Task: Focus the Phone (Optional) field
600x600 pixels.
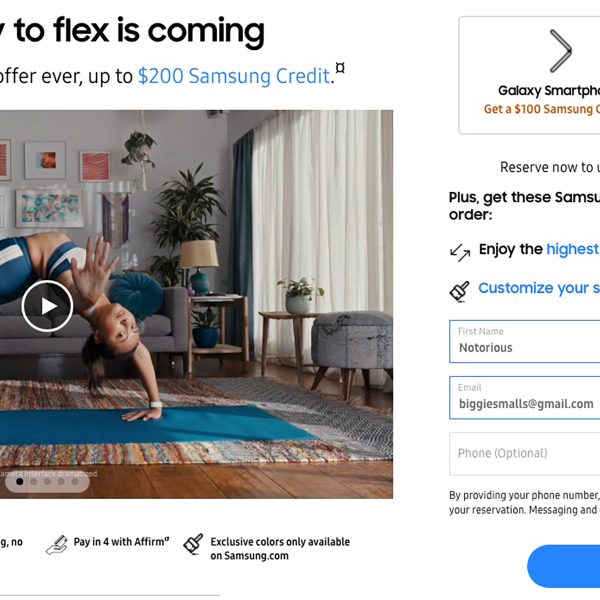Action: click(x=525, y=454)
